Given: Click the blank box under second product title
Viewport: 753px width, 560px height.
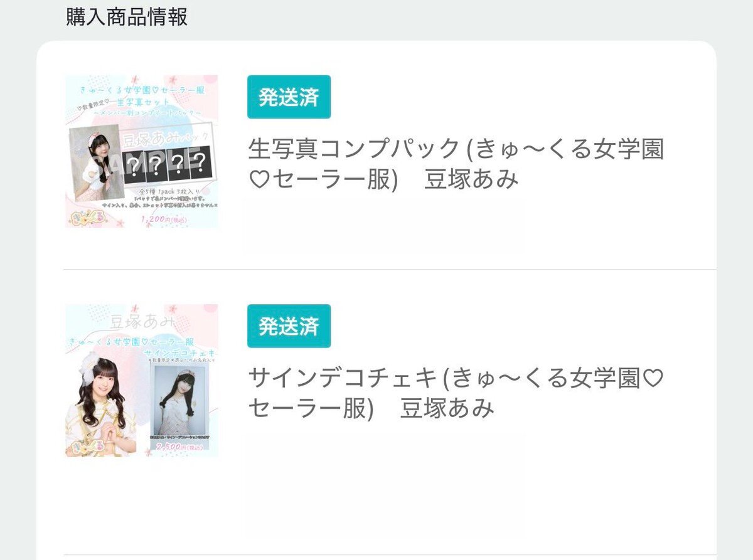Looking at the screenshot, I should (383, 486).
